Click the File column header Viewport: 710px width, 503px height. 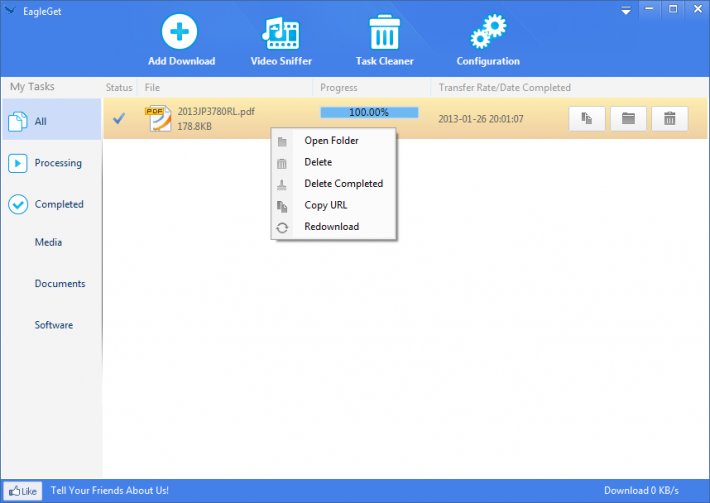click(x=152, y=87)
